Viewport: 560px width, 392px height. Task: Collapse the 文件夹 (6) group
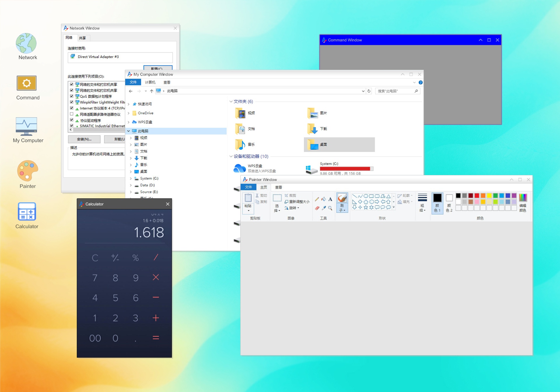point(231,101)
